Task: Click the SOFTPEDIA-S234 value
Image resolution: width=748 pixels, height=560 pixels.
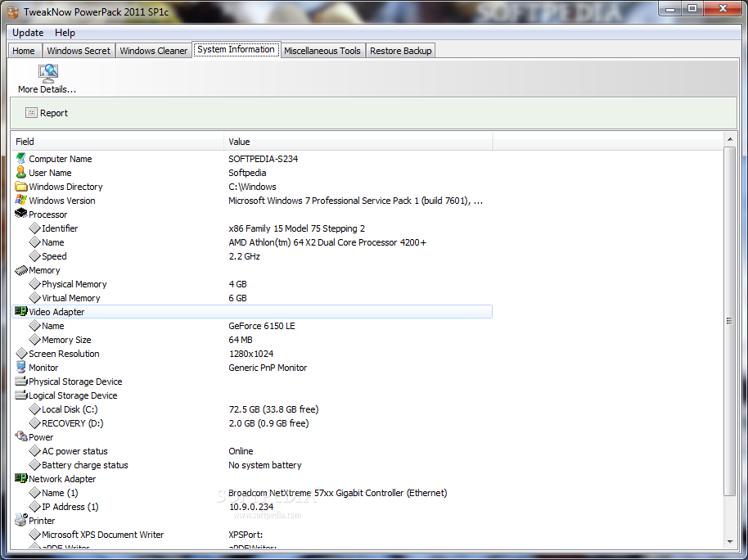Action: tap(264, 159)
